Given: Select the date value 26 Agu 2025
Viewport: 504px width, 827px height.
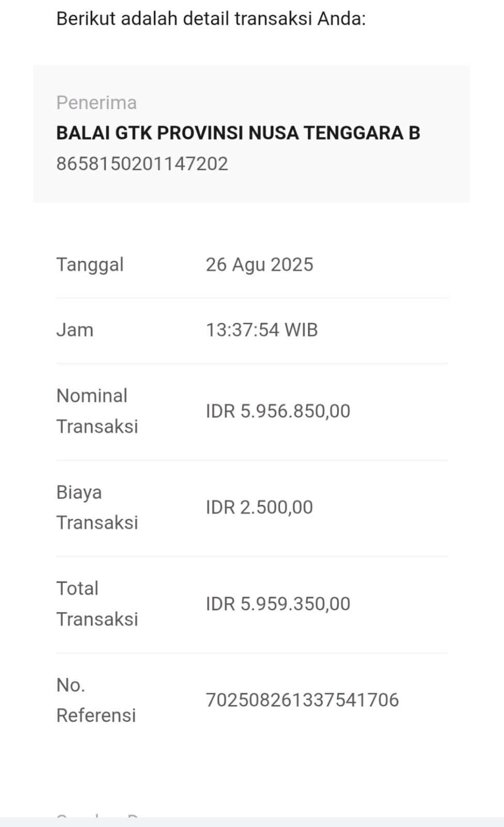Looking at the screenshot, I should coord(259,265).
